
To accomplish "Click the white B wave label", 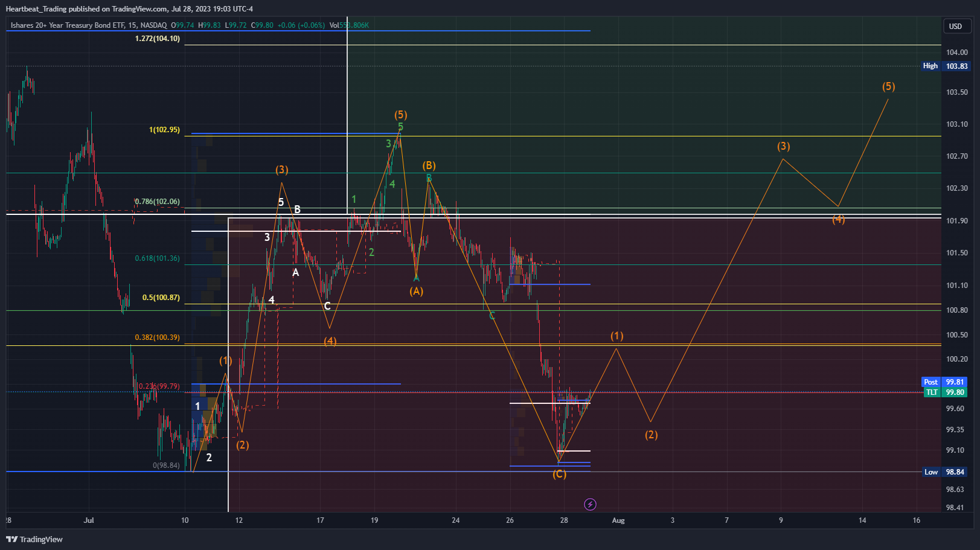I will click(x=297, y=209).
